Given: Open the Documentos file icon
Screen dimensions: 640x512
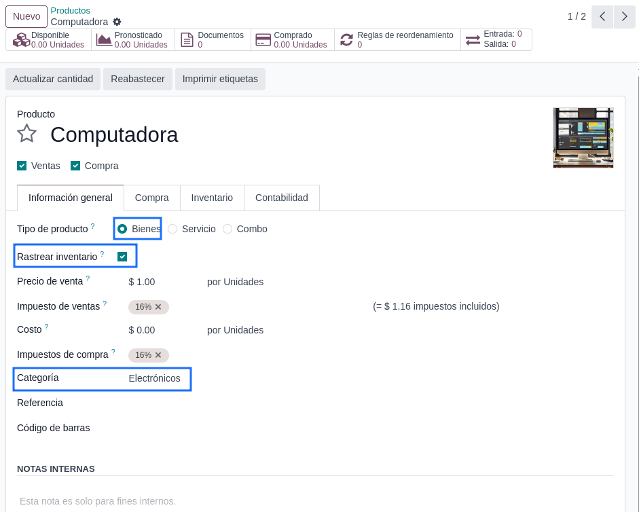Looking at the screenshot, I should coord(187,40).
